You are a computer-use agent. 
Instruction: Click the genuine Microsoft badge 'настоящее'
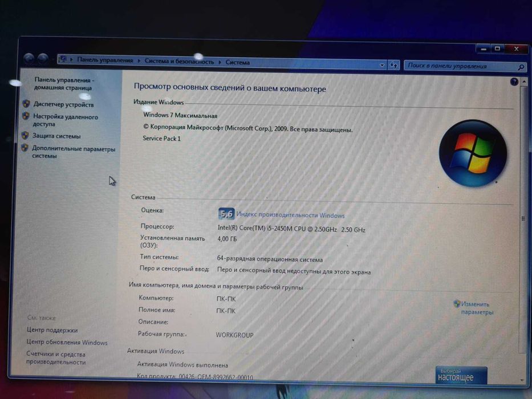pyautogui.click(x=461, y=375)
